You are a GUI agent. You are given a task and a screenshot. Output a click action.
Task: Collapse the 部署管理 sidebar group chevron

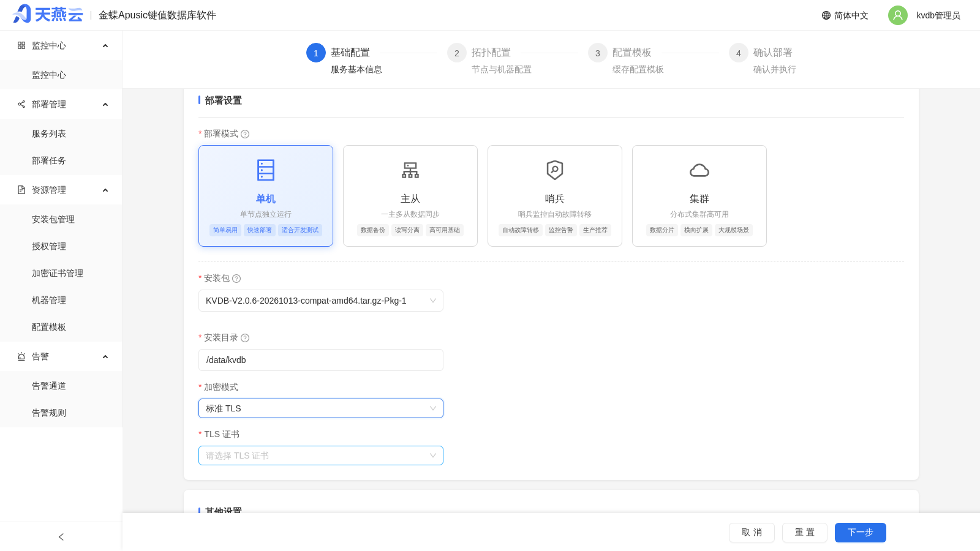(105, 105)
